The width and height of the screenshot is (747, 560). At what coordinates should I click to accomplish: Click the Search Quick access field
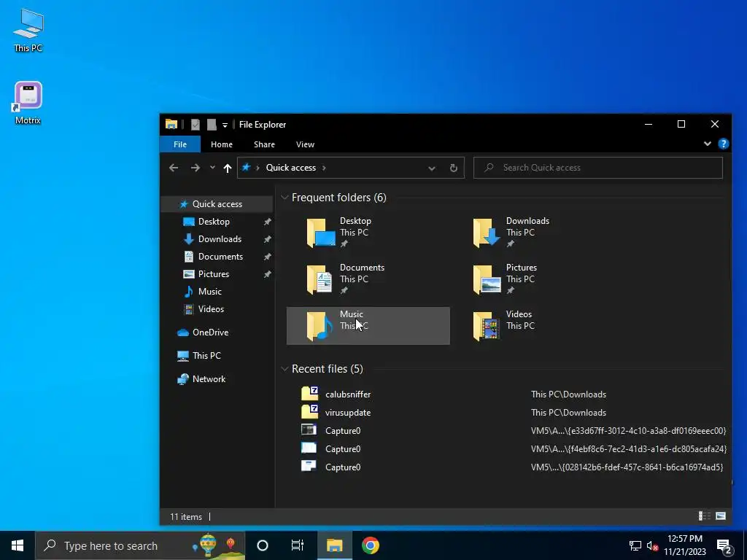598,168
